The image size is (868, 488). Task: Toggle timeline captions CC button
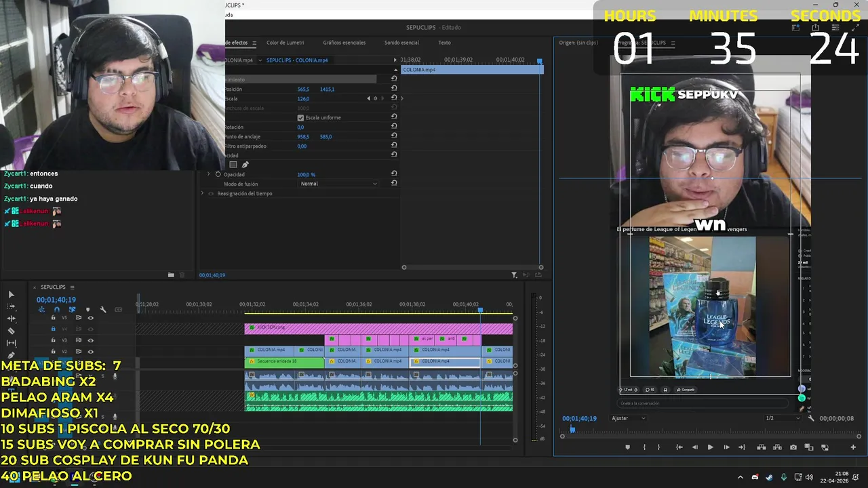[x=119, y=310]
